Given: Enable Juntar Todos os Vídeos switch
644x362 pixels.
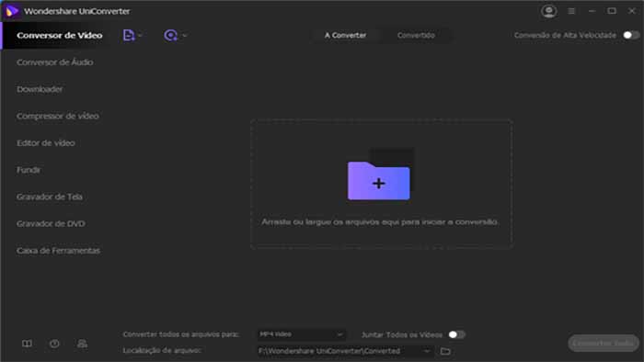Looking at the screenshot, I should click(x=456, y=334).
